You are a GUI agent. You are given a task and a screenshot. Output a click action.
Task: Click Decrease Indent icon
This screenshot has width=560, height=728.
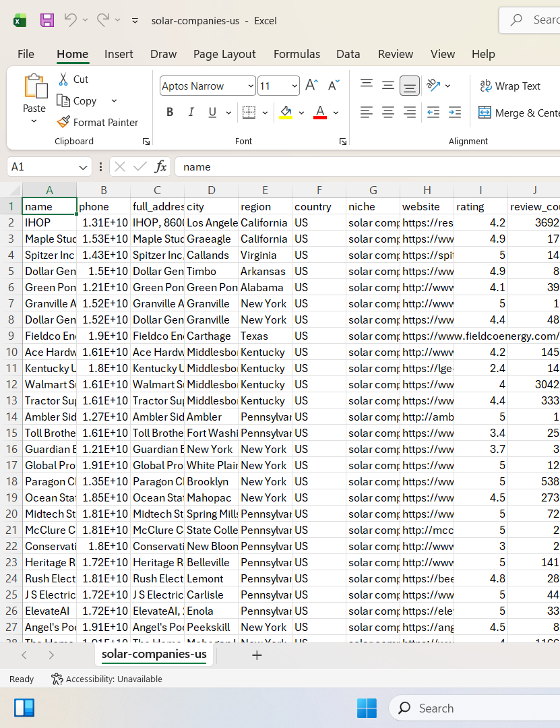click(433, 113)
